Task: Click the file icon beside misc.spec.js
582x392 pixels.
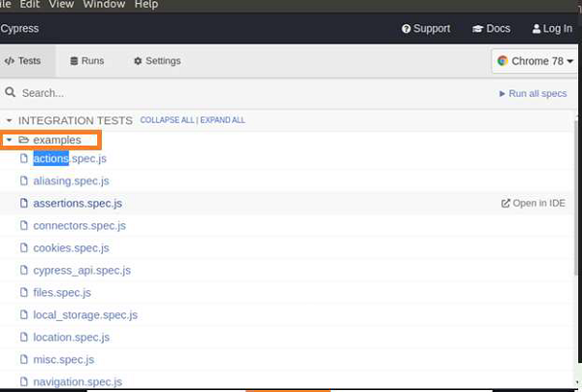Action: coord(23,359)
